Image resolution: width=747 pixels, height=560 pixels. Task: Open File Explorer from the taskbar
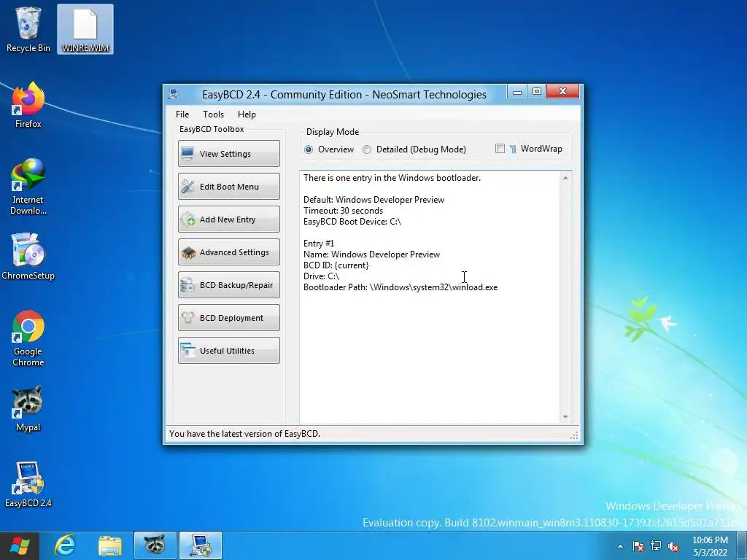pyautogui.click(x=110, y=545)
